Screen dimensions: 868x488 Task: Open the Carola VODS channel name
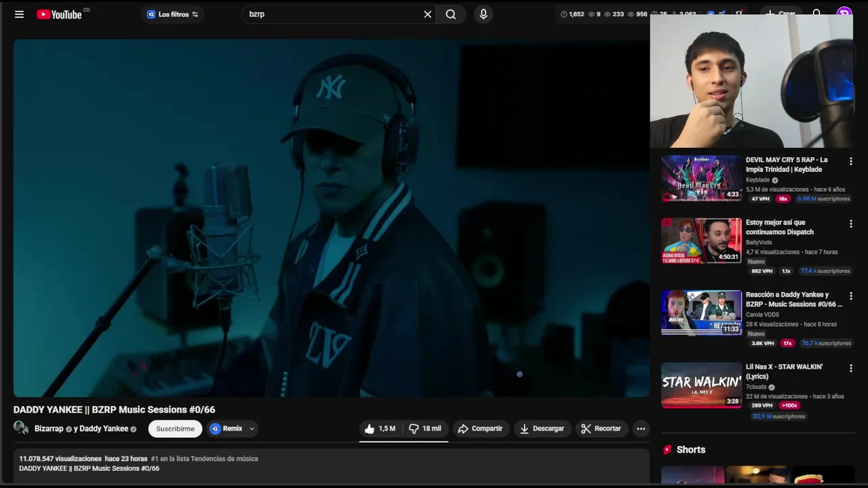(762, 314)
